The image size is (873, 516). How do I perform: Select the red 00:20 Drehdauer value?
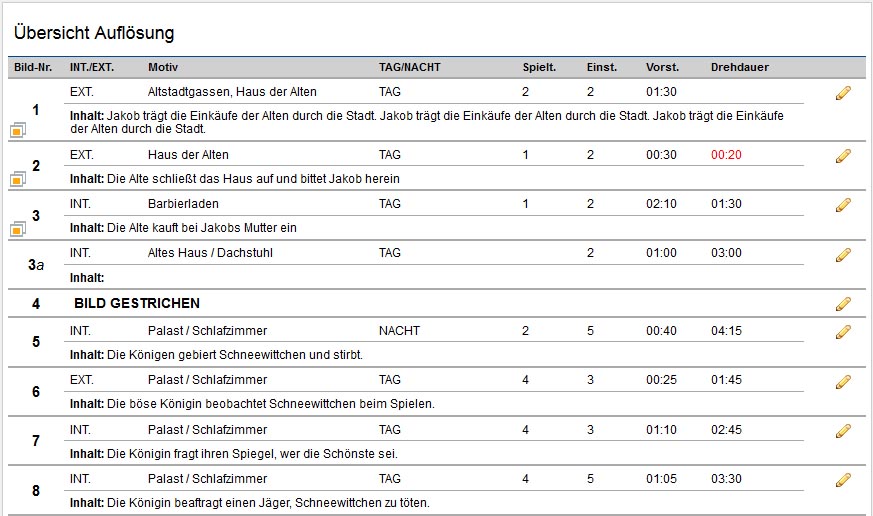tap(726, 155)
